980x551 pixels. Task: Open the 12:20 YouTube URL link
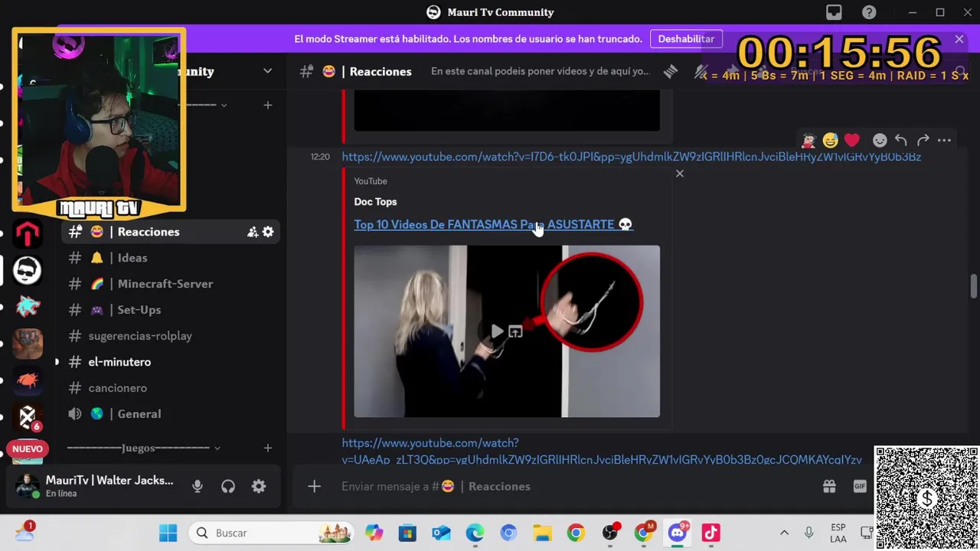631,157
